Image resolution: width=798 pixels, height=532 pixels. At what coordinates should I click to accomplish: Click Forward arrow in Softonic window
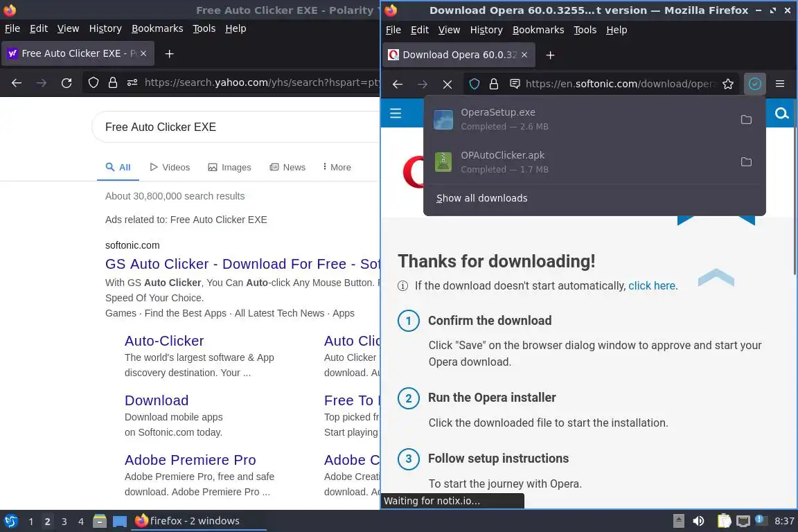(423, 84)
